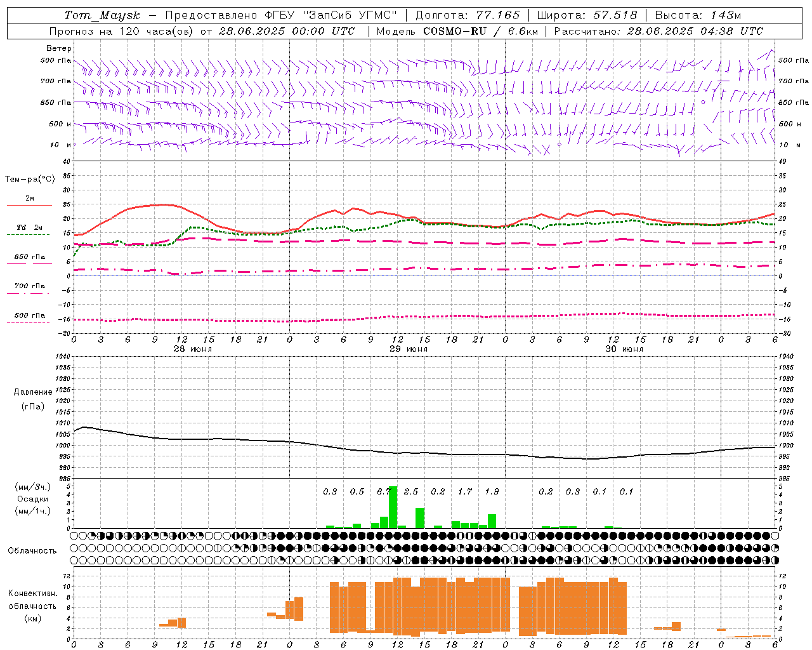The image size is (812, 650).
Task: Click the "(мм/1ч.)" precipitation unit label
Action: coord(33,510)
